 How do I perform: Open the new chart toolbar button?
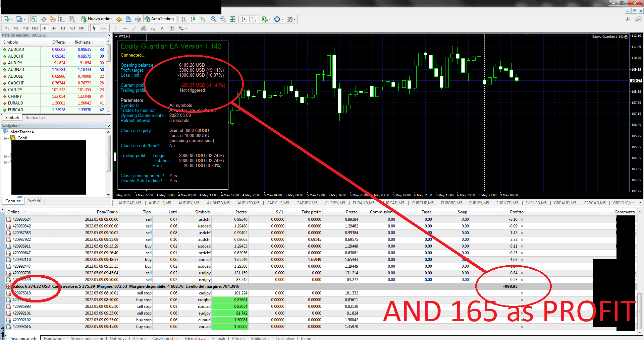point(7,19)
